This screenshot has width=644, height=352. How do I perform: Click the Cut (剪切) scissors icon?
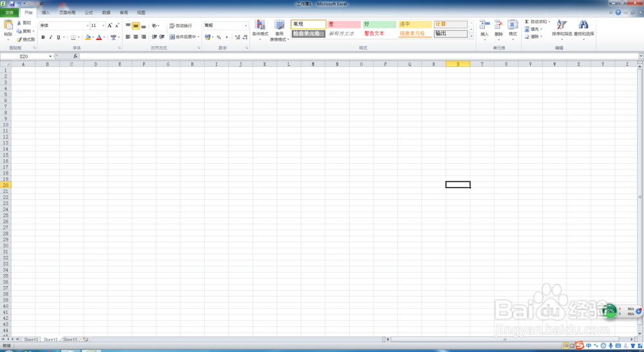click(19, 23)
